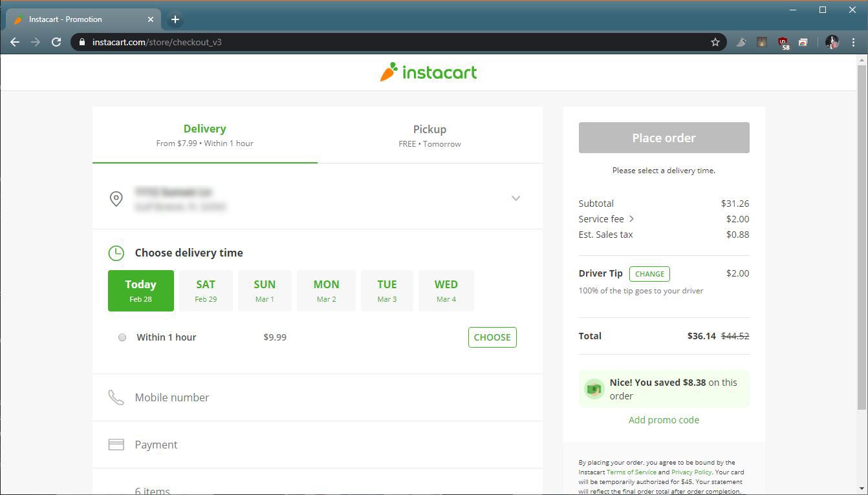Click the '100% of the tip goes to your driver' note
This screenshot has height=495, width=868.
click(641, 291)
